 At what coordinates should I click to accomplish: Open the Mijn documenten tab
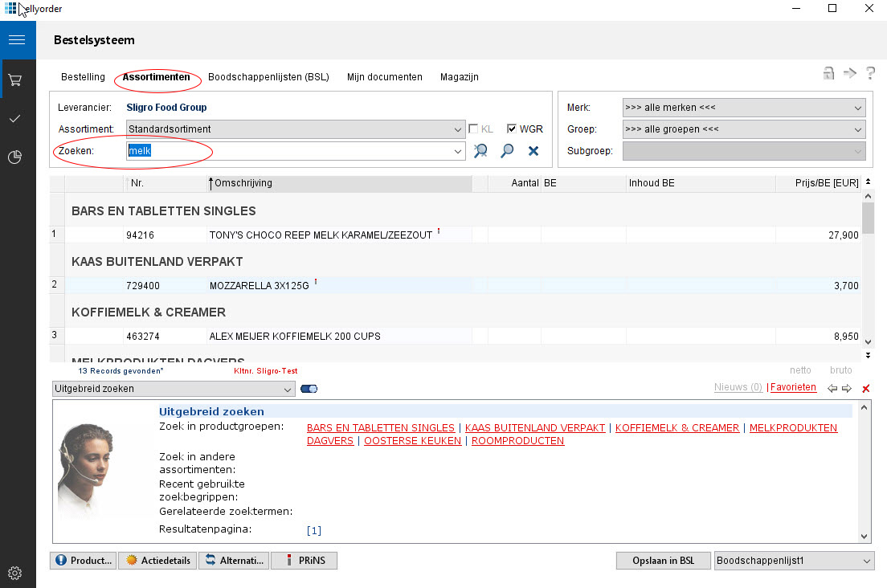coord(384,77)
